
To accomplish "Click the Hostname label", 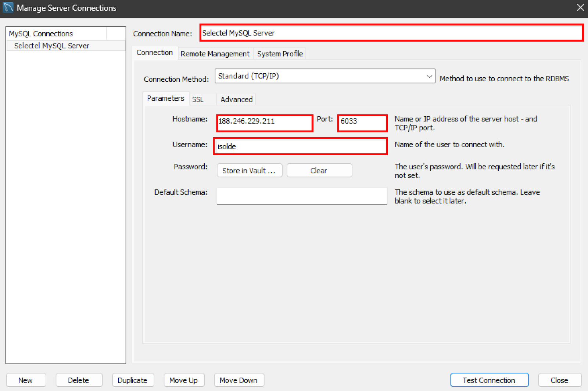I will (x=190, y=119).
